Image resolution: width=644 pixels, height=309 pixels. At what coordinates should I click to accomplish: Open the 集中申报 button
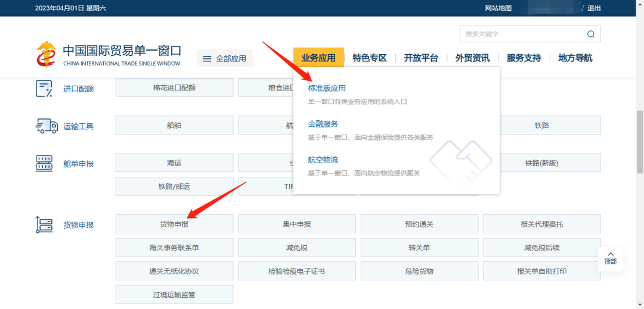pyautogui.click(x=296, y=224)
